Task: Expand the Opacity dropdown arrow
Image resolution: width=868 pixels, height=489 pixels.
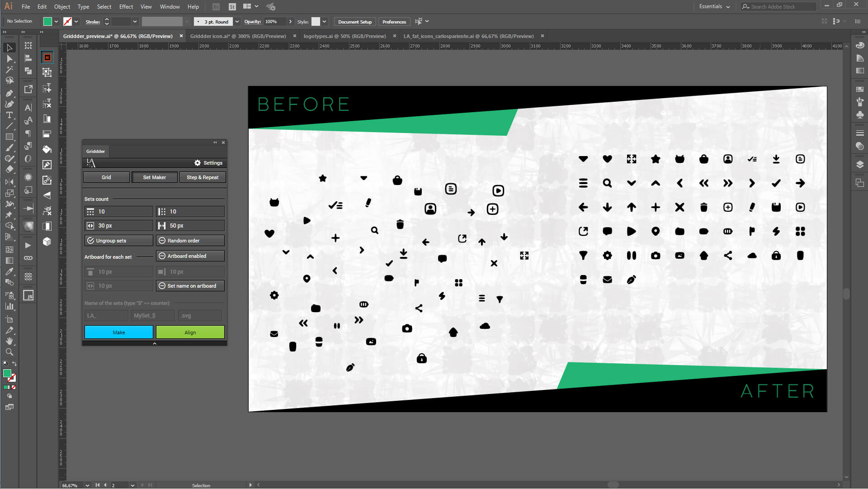Action: tap(291, 21)
